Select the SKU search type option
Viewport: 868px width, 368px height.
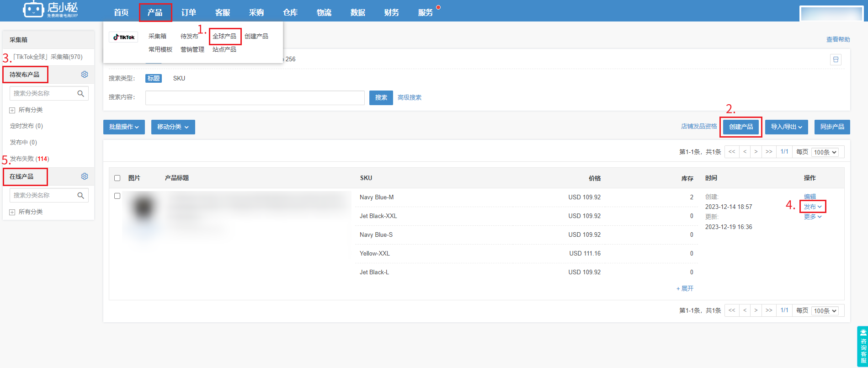[179, 79]
